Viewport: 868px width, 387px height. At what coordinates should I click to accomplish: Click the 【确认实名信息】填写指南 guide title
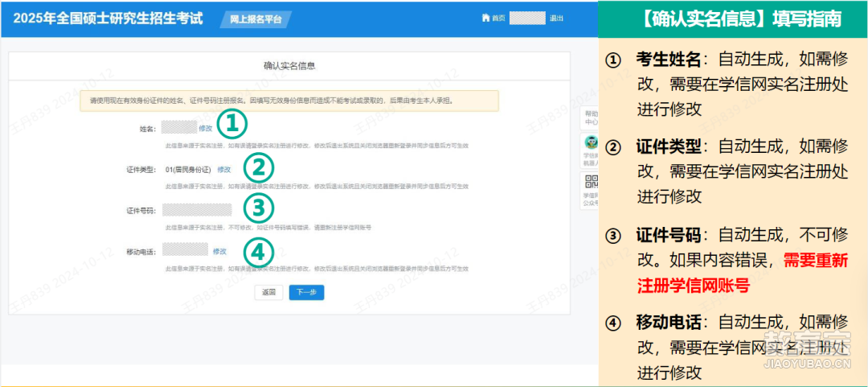(739, 19)
